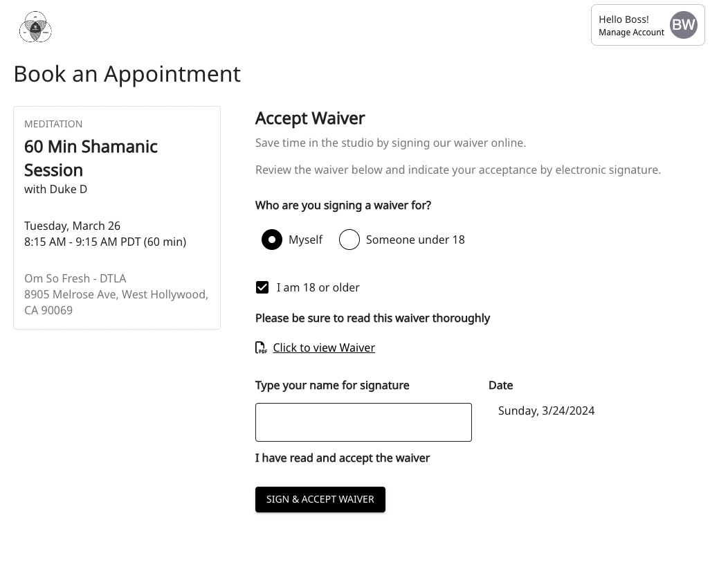Select the Someone under 18 radio button
The width and height of the screenshot is (728, 576).
tap(349, 240)
